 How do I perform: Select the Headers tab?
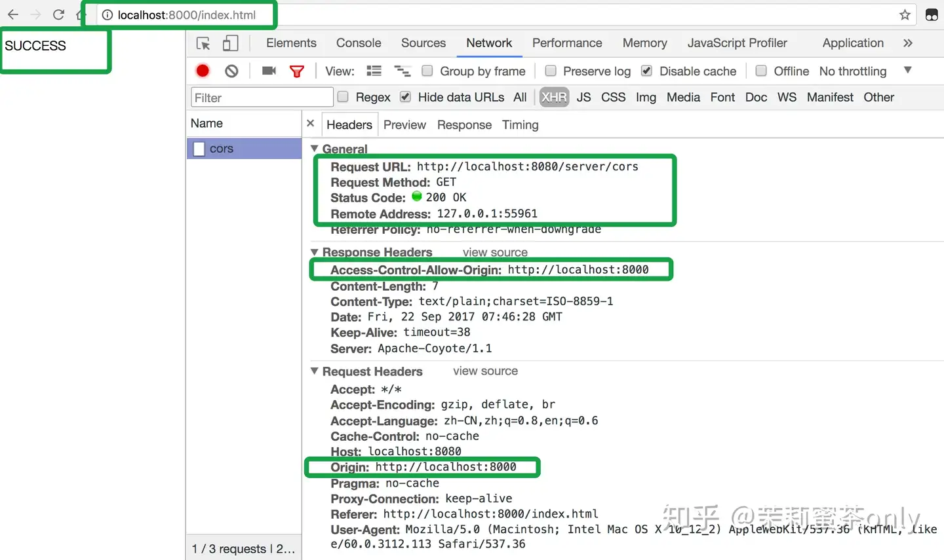tap(349, 125)
